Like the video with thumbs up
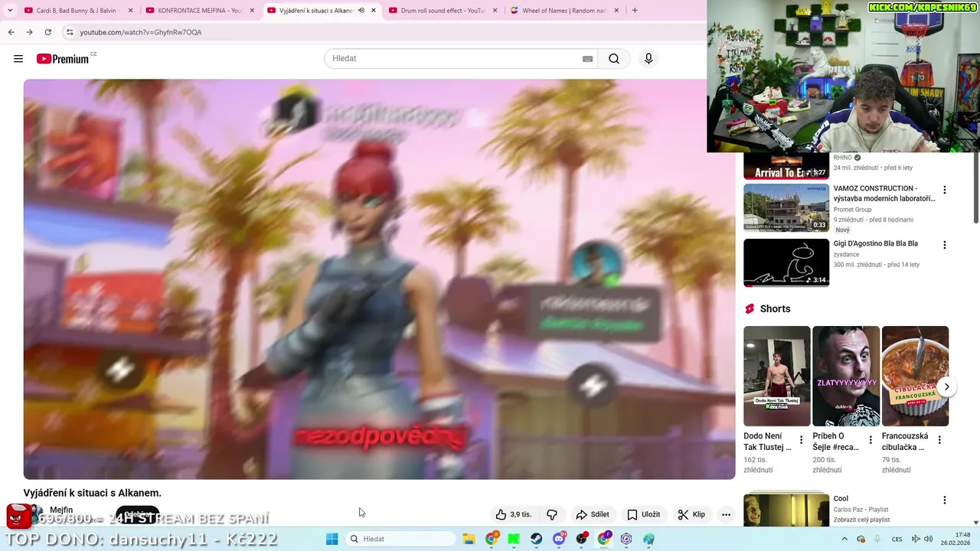This screenshot has width=980, height=551. tap(513, 514)
